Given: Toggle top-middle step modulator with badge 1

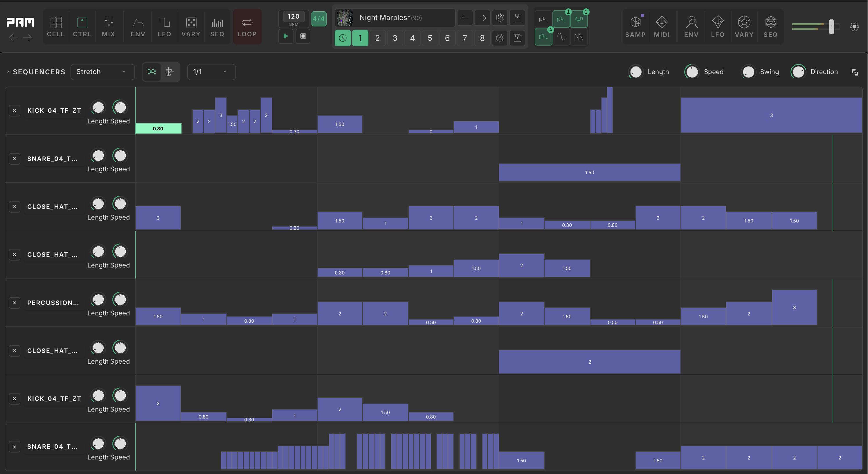Looking at the screenshot, I should pos(561,19).
